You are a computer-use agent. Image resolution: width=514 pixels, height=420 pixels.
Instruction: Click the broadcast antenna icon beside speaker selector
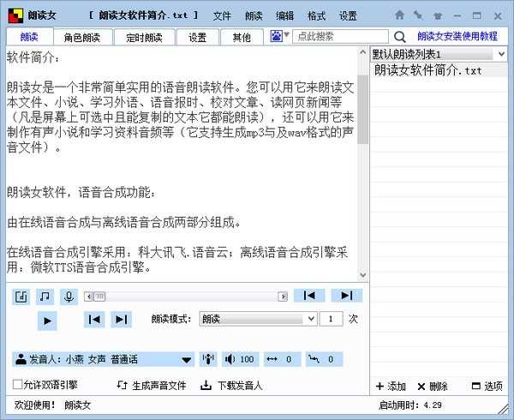[x=208, y=359]
